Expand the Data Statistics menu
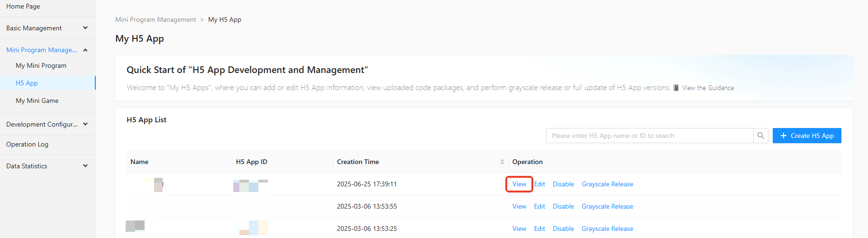This screenshot has width=868, height=238. click(x=85, y=166)
